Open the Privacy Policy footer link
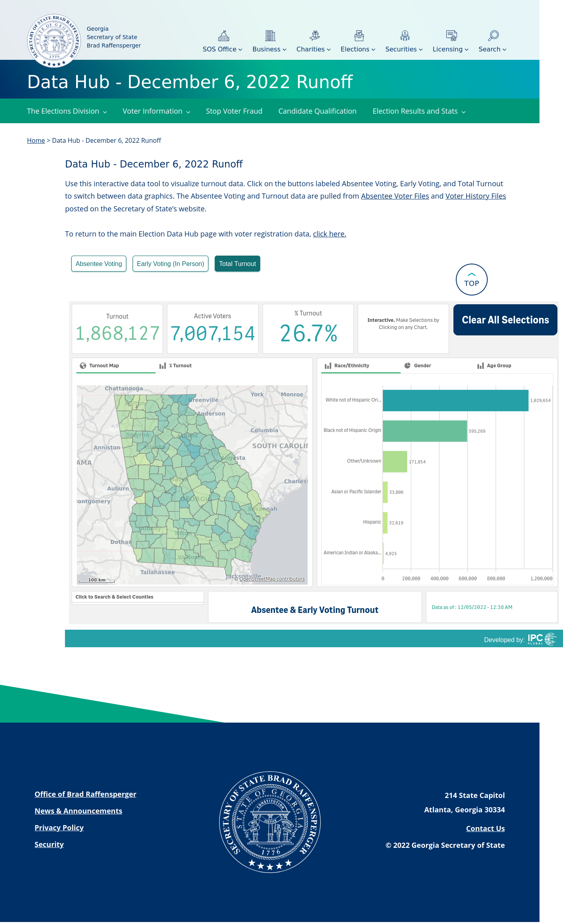Image resolution: width=563 pixels, height=924 pixels. pos(59,827)
